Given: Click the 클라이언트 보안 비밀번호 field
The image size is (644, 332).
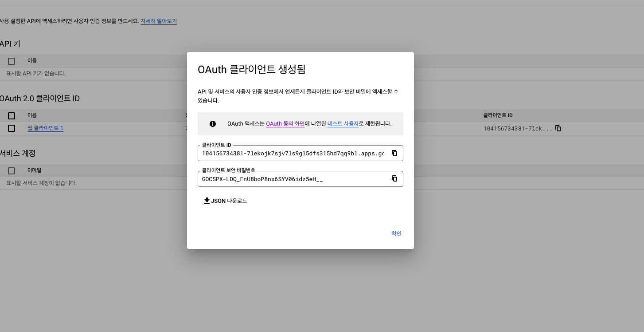Looking at the screenshot, I should (293, 179).
